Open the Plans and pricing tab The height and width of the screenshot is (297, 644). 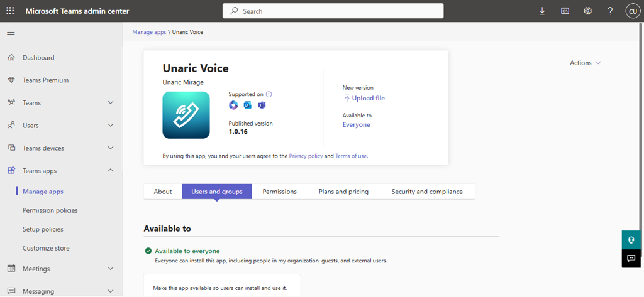pyautogui.click(x=343, y=192)
